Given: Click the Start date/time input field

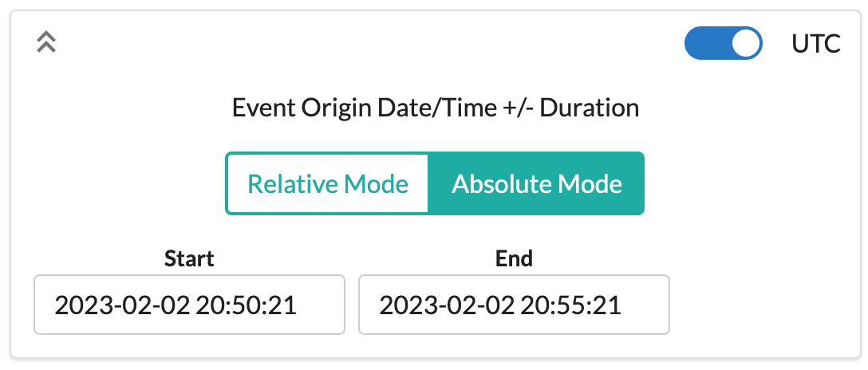Looking at the screenshot, I should point(189,305).
